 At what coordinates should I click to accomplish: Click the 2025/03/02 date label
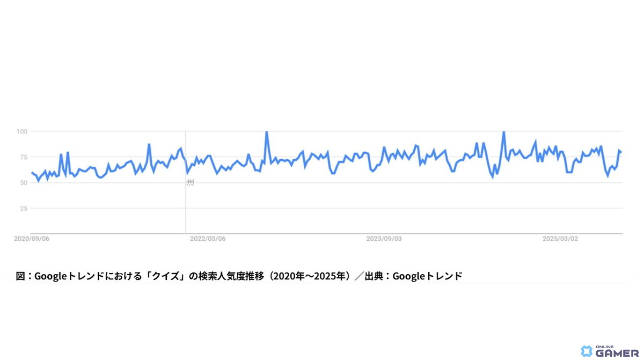(560, 239)
